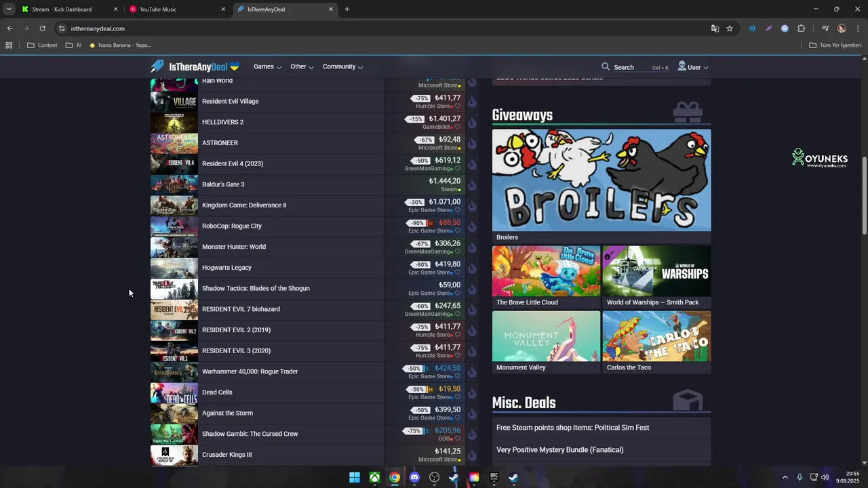This screenshot has width=868, height=488.
Task: Open Discord from the taskbar
Action: (414, 477)
